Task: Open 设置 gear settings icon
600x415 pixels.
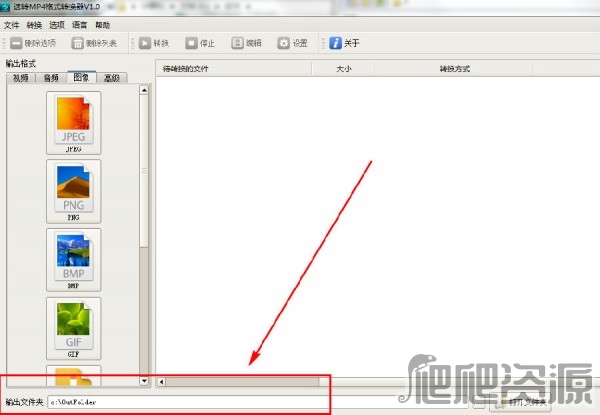Action: pyautogui.click(x=284, y=43)
